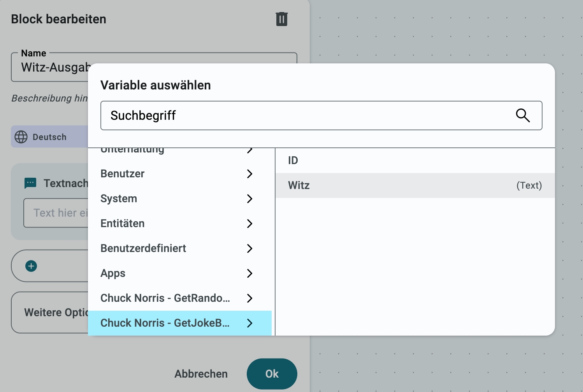Click the Textnachricht chat bubble icon
The height and width of the screenshot is (392, 583).
point(30,183)
